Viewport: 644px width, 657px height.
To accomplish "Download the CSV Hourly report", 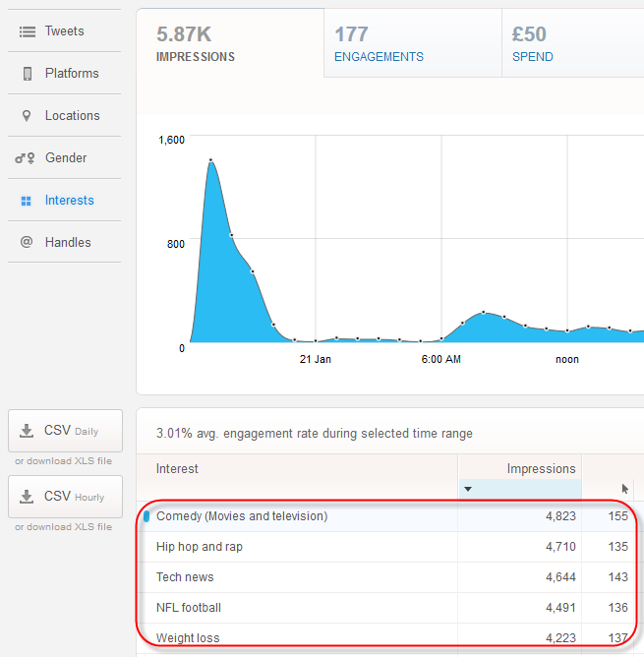I will click(x=66, y=497).
